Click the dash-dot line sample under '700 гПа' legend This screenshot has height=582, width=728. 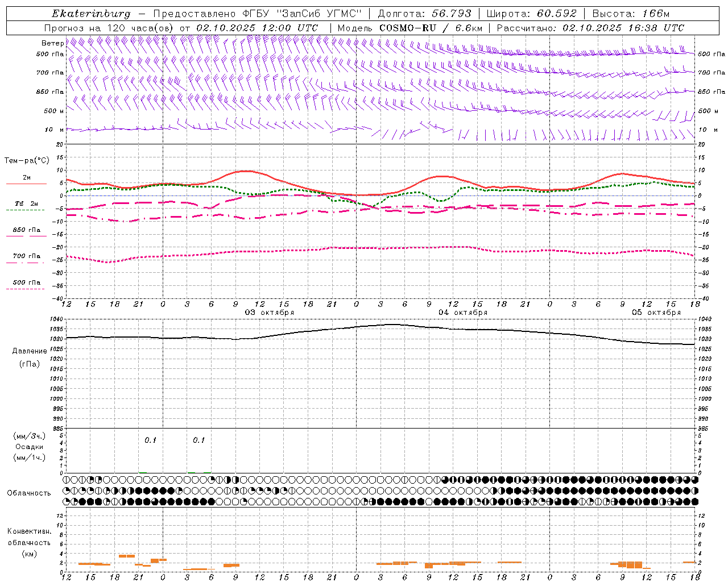pos(26,263)
